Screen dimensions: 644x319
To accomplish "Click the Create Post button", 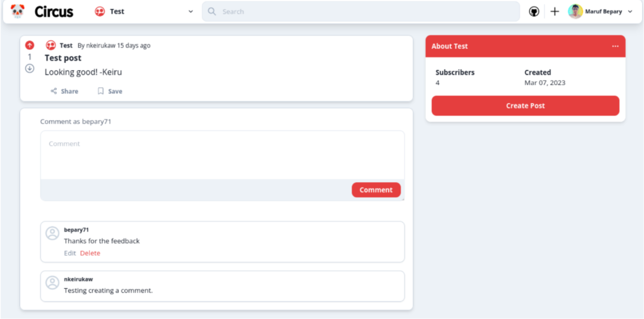I will click(x=525, y=106).
